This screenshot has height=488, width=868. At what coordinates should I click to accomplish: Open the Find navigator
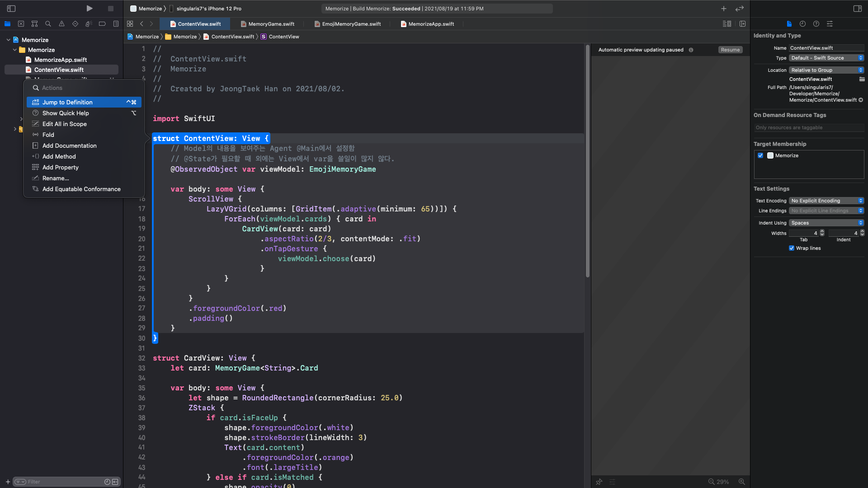pyautogui.click(x=48, y=24)
